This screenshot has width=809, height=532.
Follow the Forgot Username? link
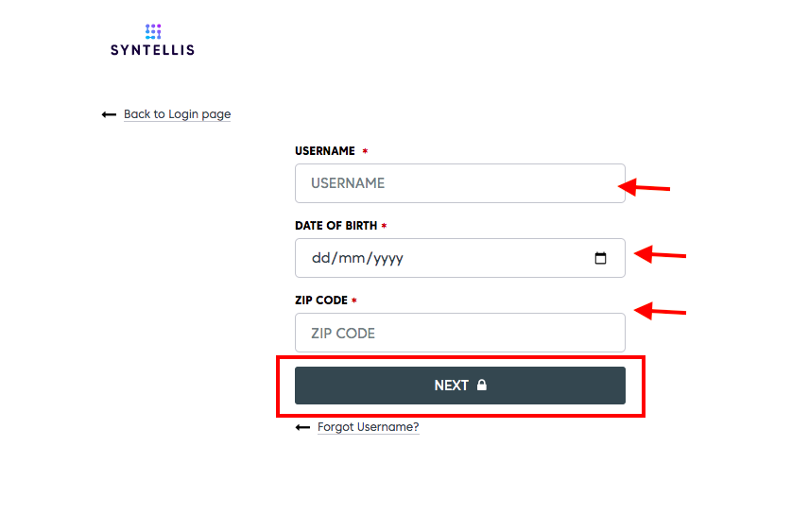tap(368, 427)
